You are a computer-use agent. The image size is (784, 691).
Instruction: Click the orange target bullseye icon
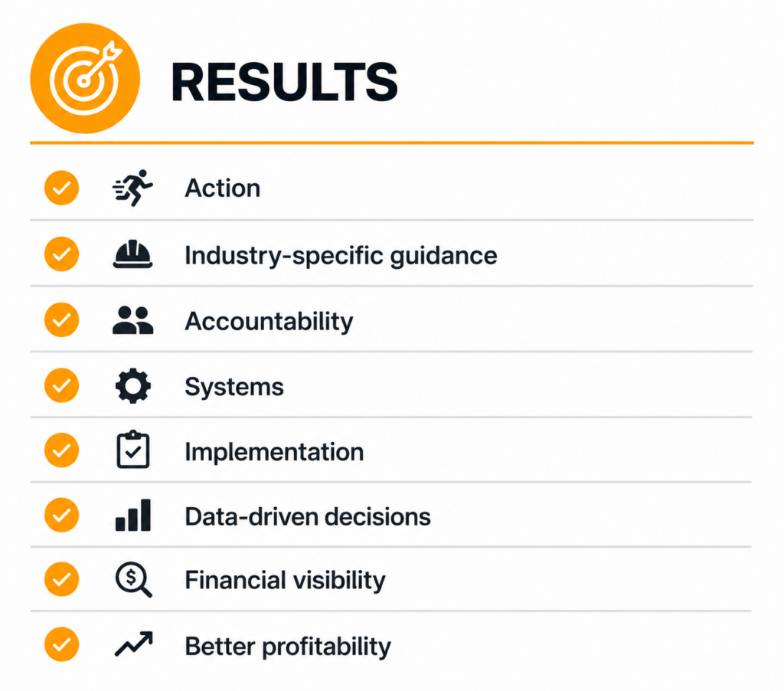click(85, 78)
